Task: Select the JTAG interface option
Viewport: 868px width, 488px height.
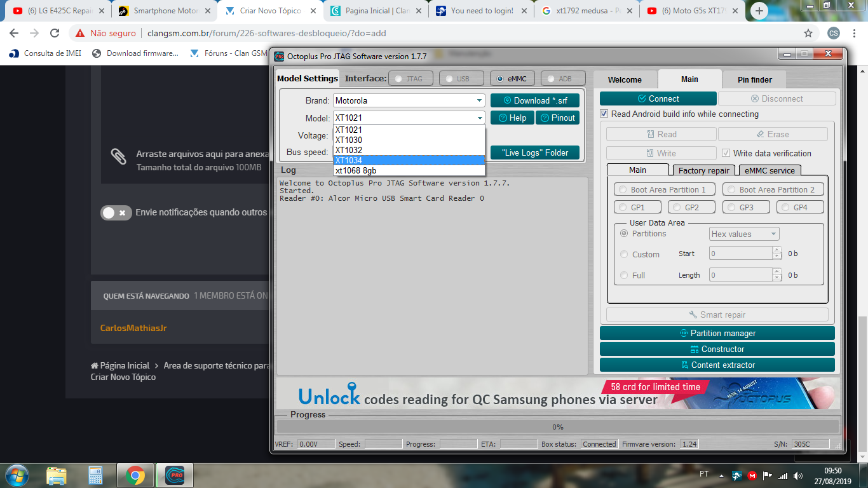Action: click(x=410, y=79)
